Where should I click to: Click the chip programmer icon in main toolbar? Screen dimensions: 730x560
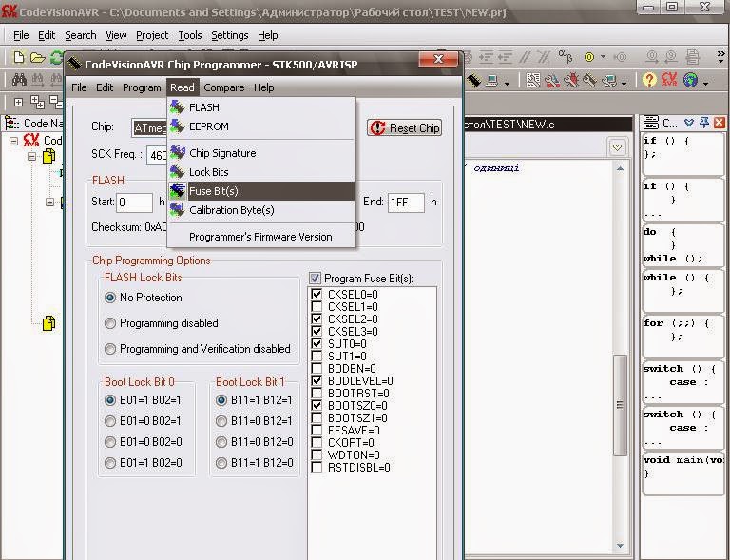(x=473, y=80)
